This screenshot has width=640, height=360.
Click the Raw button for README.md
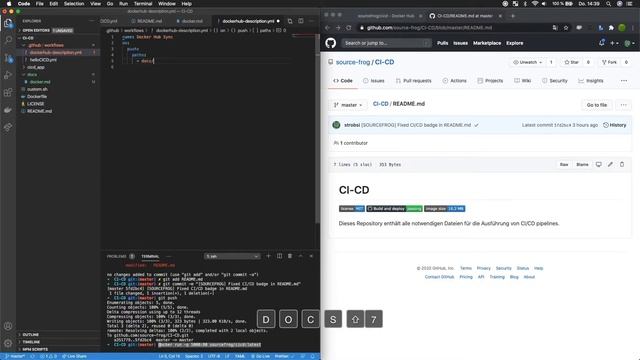coord(564,164)
